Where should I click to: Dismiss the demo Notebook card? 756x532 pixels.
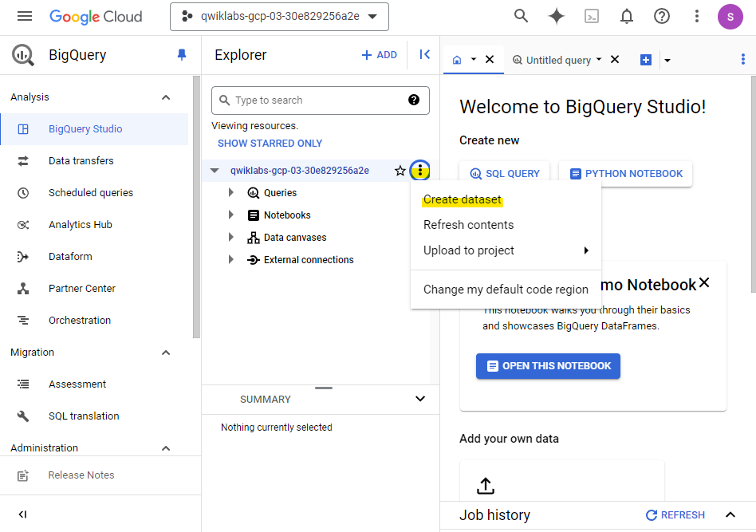(x=704, y=282)
